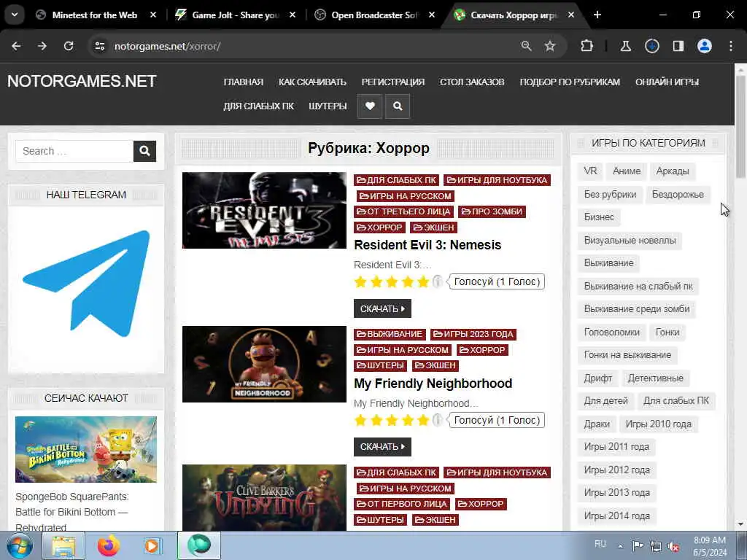Viewport: 747px width, 560px height.
Task: Open the Chrome three-dot menu
Action: pos(731,46)
